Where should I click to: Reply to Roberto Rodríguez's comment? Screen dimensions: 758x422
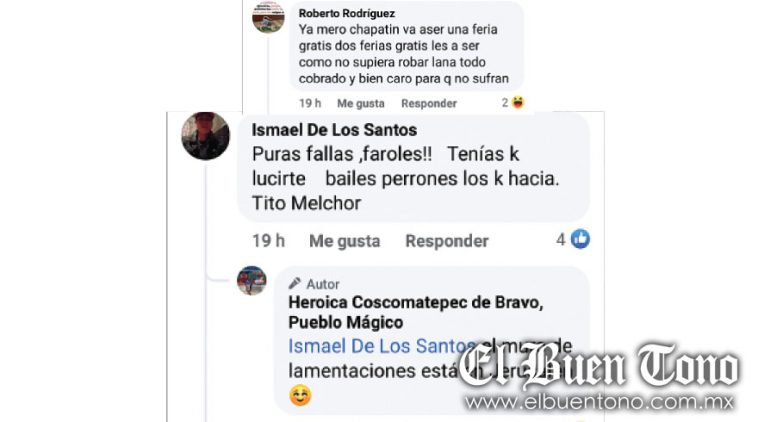point(429,103)
